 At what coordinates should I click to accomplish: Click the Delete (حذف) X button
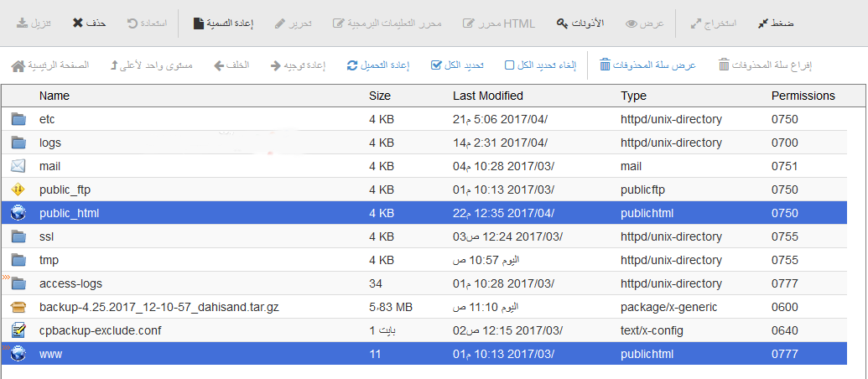coord(89,23)
